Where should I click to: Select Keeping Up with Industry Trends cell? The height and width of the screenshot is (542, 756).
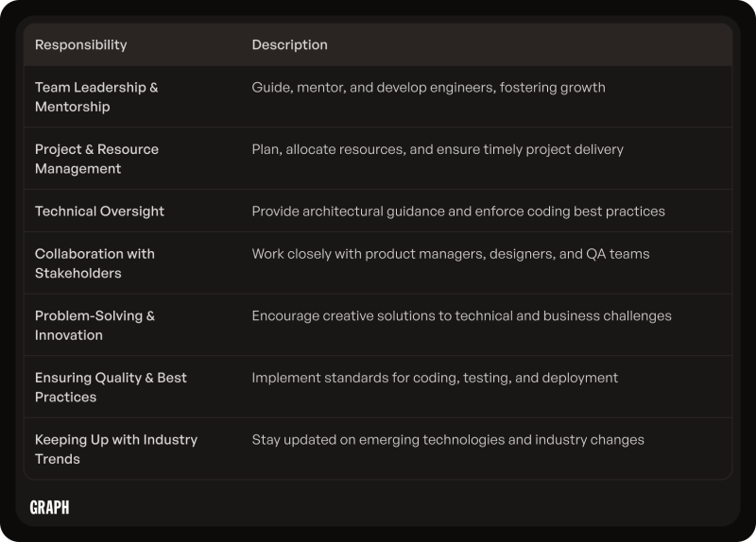coord(116,449)
